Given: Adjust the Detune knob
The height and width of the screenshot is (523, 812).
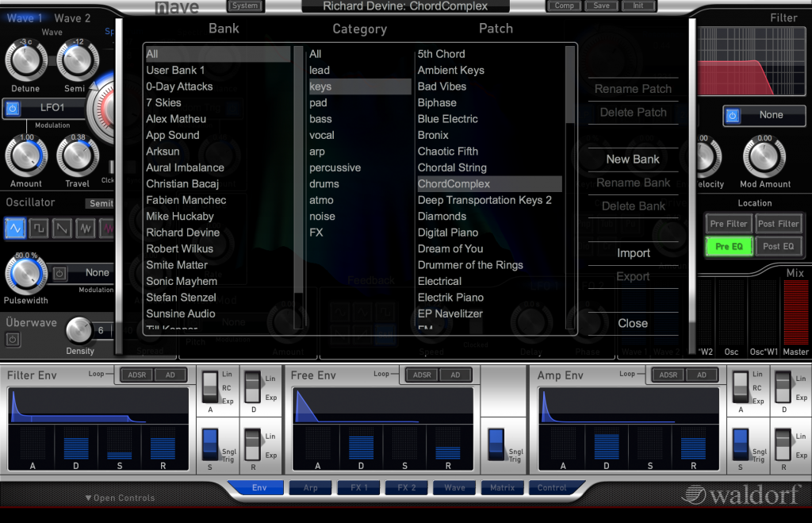Looking at the screenshot, I should (x=26, y=60).
